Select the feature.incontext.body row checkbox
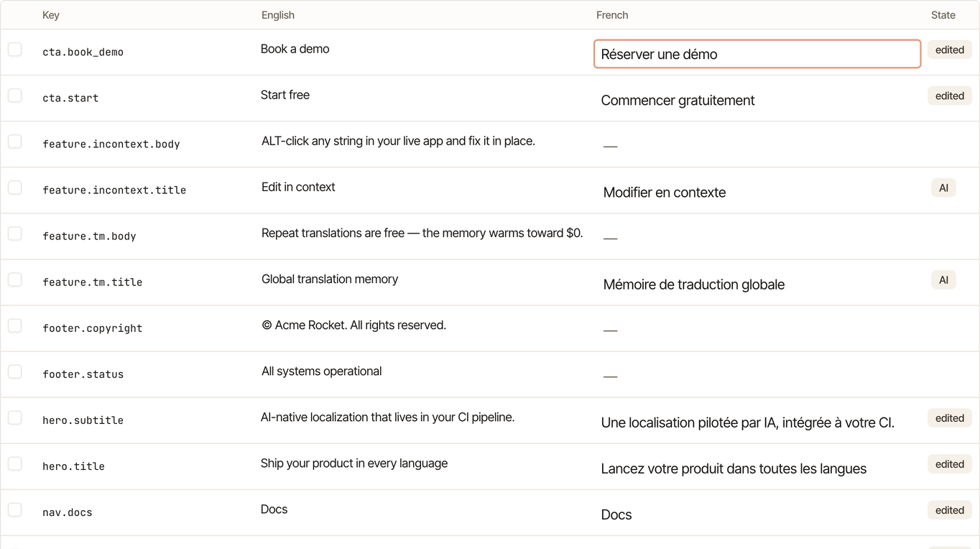The image size is (980, 549). point(14,142)
